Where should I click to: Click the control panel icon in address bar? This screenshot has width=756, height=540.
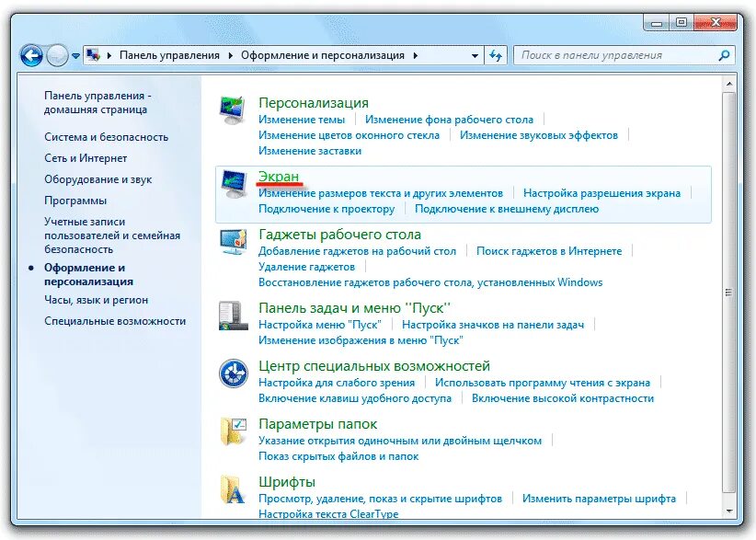[x=93, y=55]
